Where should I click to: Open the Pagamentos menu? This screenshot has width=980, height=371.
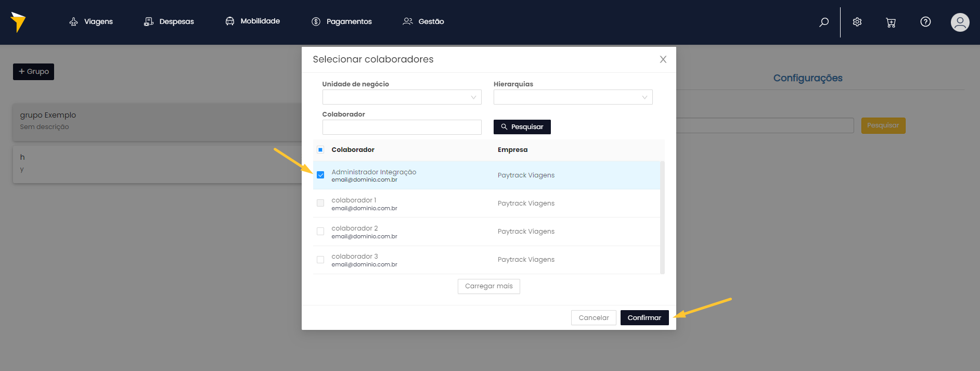click(341, 21)
